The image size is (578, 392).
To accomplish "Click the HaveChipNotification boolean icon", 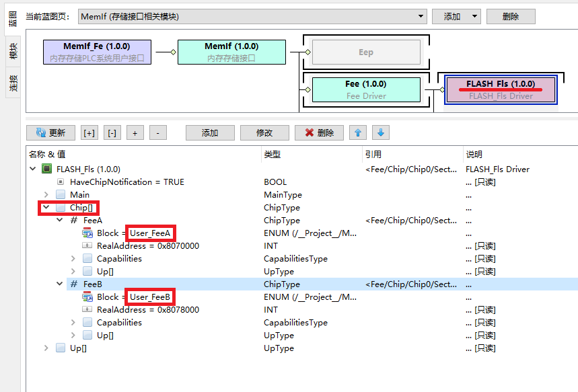I will (x=61, y=182).
